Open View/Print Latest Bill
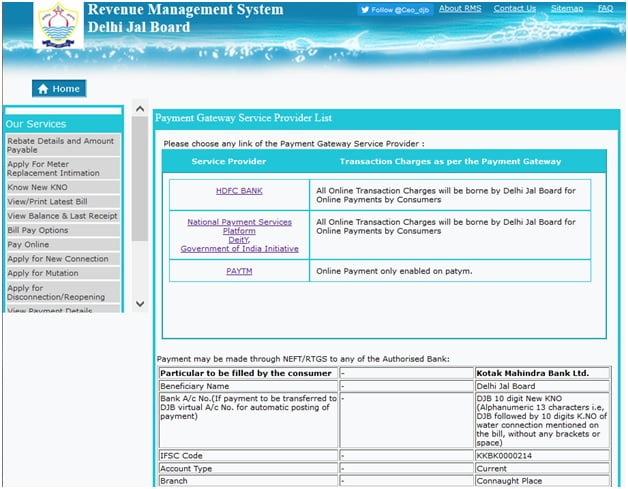Screen dimensions: 628x489 (63, 201)
